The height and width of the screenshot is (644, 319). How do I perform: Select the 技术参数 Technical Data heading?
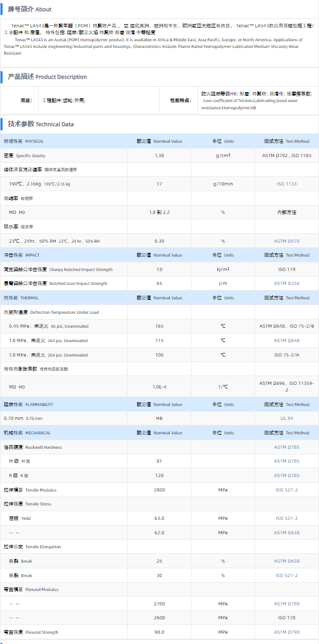coord(41,124)
